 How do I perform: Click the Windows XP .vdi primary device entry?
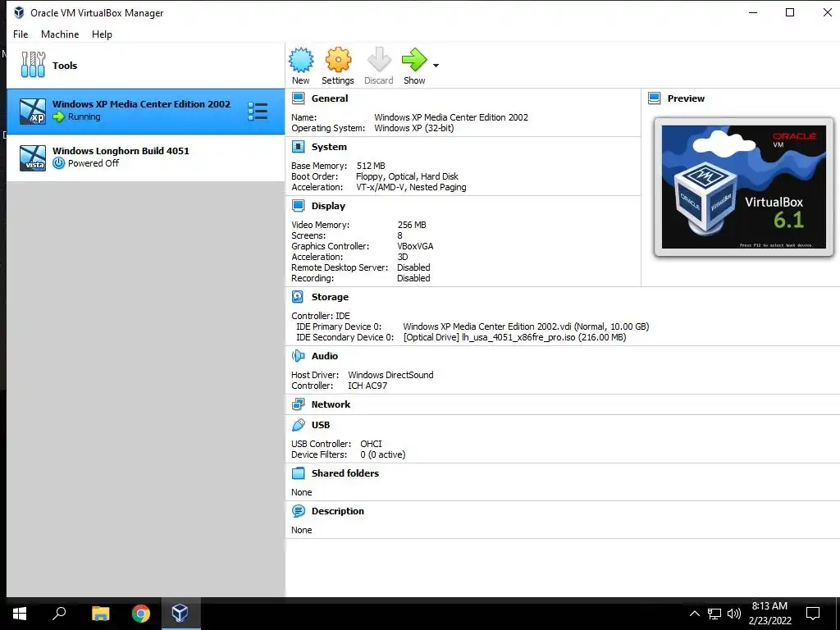coord(526,326)
